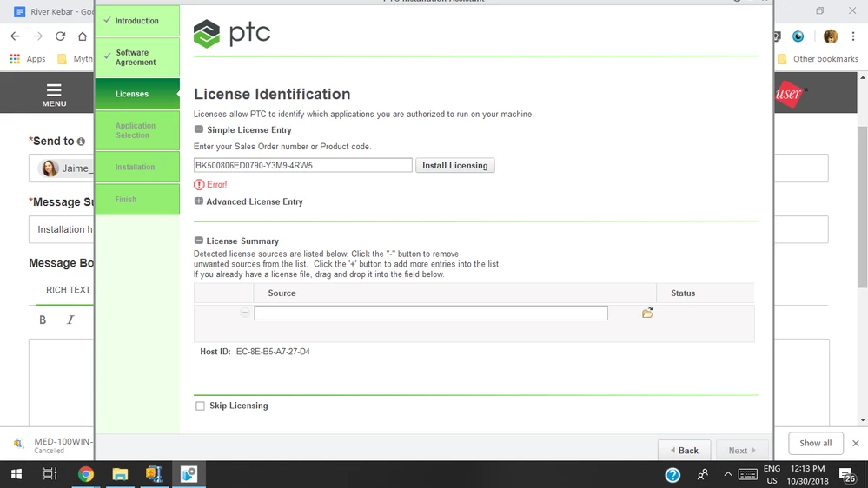Open the touch keyboard icon

[x=748, y=475]
